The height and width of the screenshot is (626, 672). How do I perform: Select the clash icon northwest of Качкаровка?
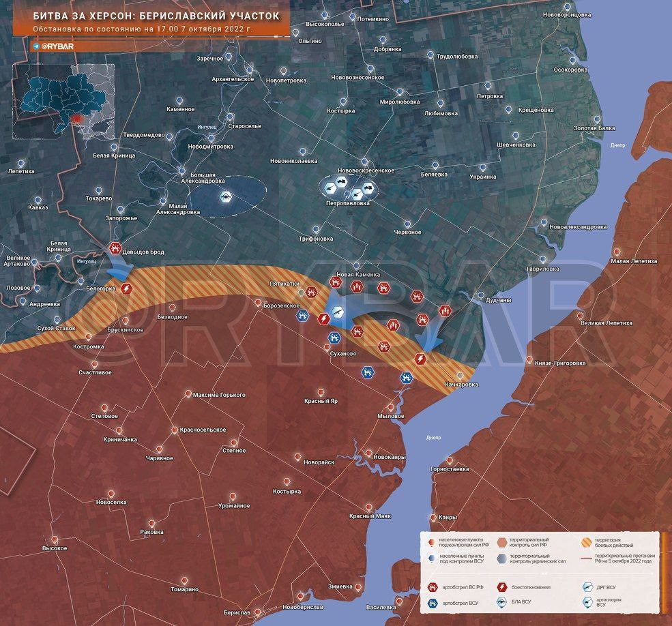click(x=421, y=359)
